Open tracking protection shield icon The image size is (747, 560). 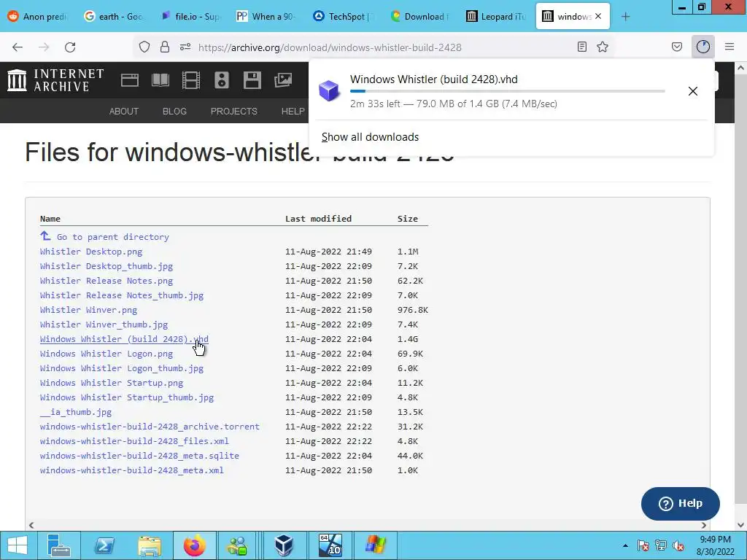click(144, 47)
